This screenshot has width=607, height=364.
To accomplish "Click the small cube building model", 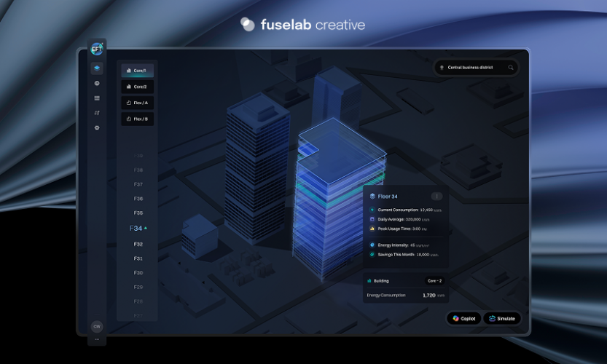I will click(200, 237).
